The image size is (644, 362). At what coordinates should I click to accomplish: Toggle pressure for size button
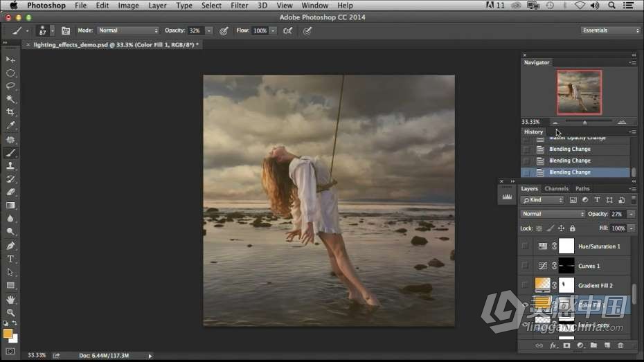coord(307,30)
